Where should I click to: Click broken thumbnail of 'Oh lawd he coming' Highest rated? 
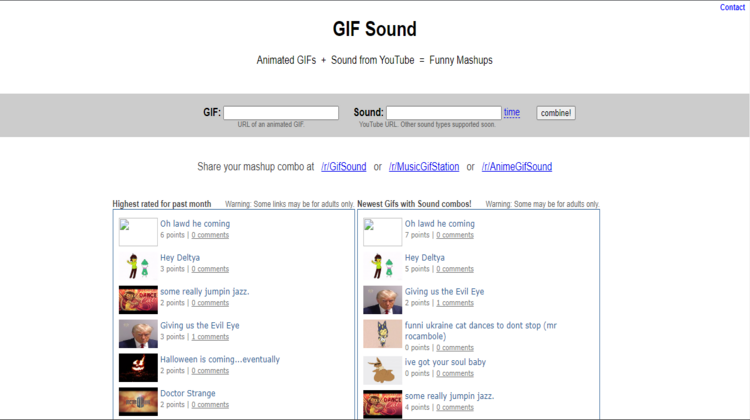tap(138, 232)
